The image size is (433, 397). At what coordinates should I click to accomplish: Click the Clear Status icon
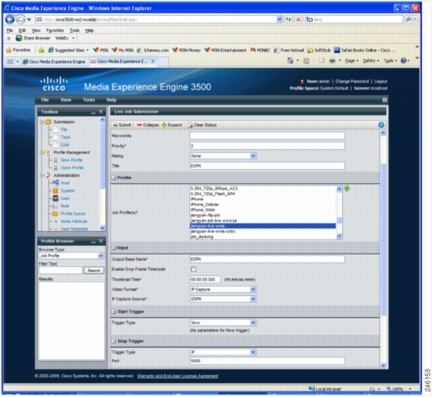[191, 125]
